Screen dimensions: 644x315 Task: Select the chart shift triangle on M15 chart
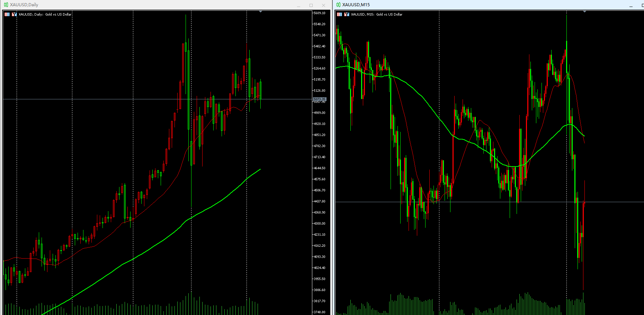pyautogui.click(x=584, y=12)
